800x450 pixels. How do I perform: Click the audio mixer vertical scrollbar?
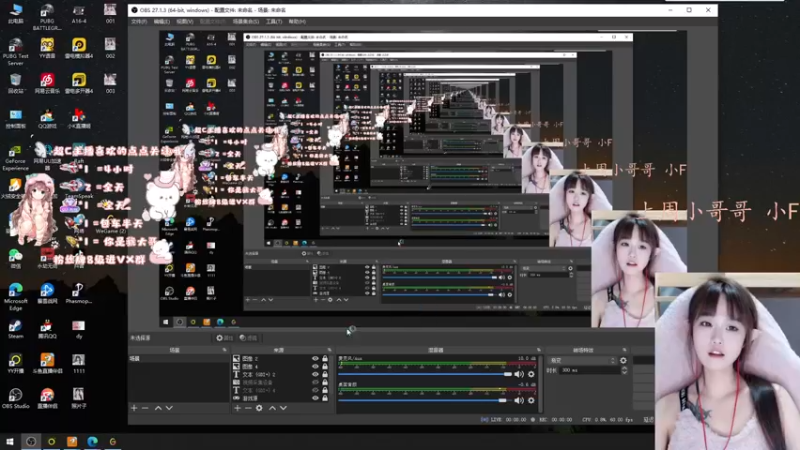tap(540, 384)
